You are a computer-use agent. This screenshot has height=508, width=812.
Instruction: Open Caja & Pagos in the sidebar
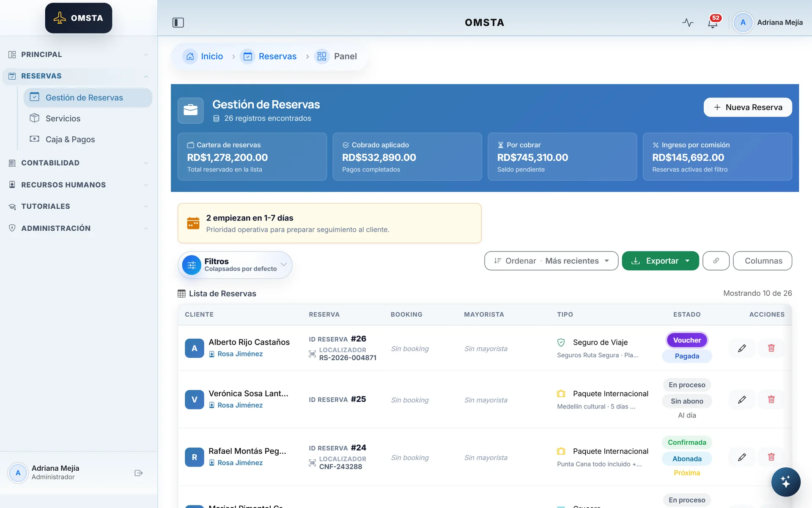click(x=88, y=139)
